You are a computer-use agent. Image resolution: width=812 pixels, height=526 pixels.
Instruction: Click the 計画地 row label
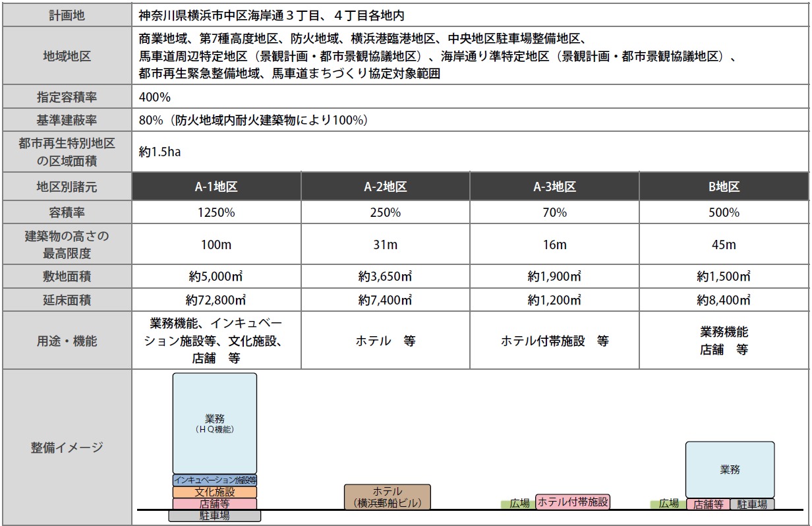click(x=67, y=15)
